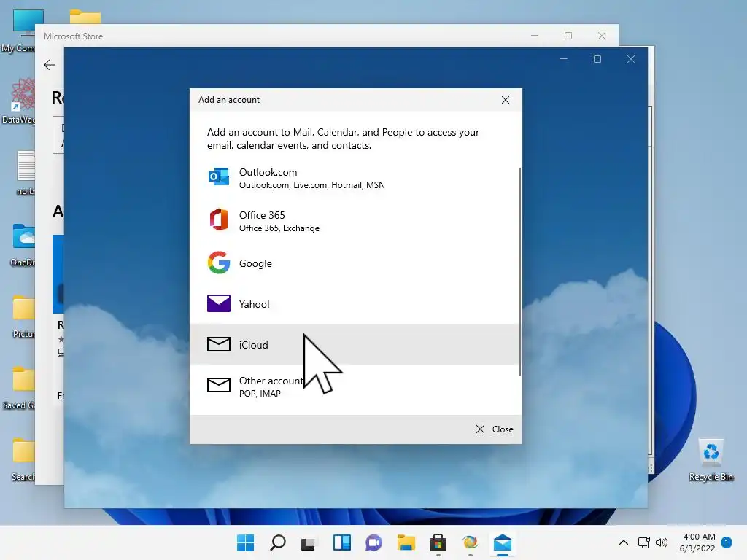Select the Recycle Bin desktop icon
Screen dimensions: 747x560
(x=711, y=459)
